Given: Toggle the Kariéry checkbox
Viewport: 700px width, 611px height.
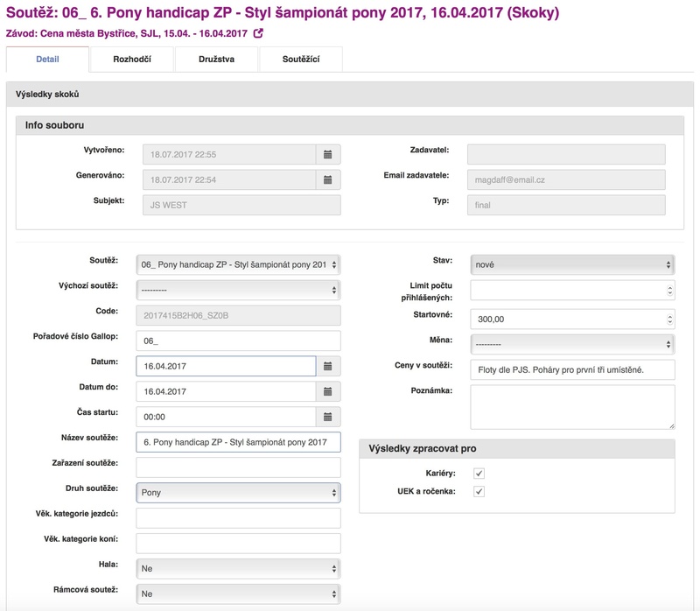Looking at the screenshot, I should point(479,473).
